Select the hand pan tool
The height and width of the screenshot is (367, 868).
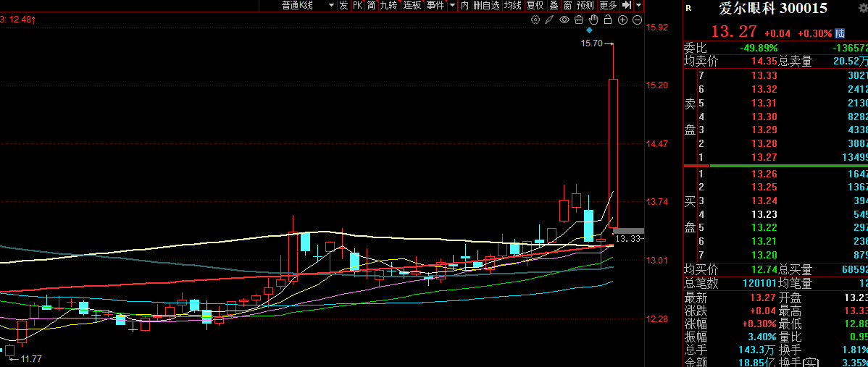point(593,20)
